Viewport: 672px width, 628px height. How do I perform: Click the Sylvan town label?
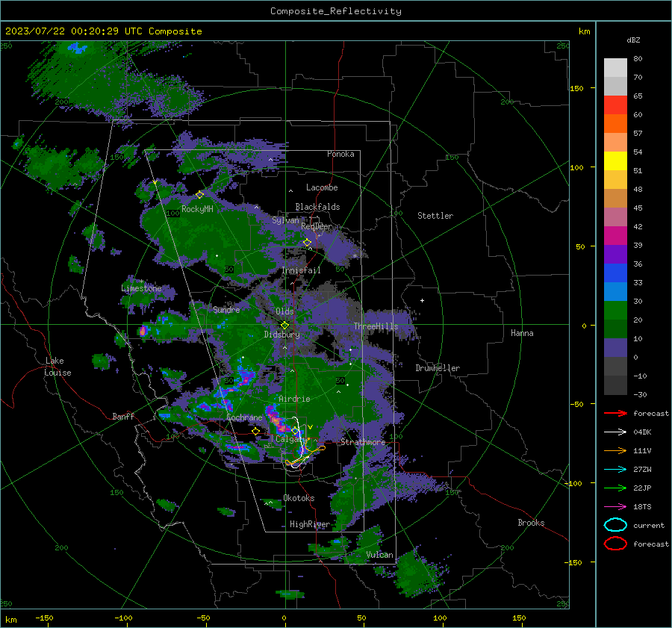pos(285,220)
